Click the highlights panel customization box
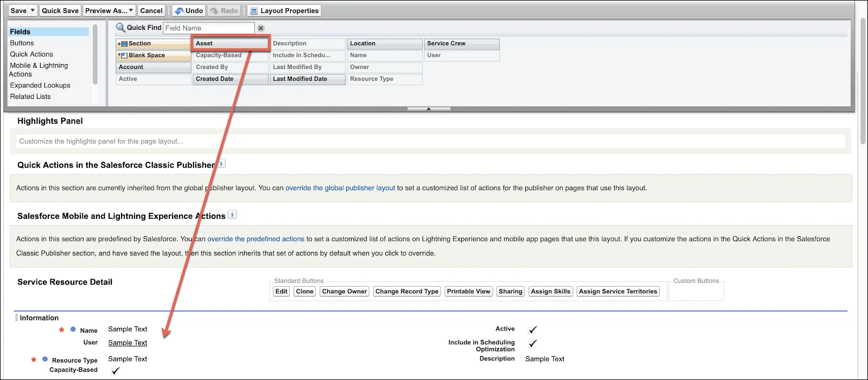Image resolution: width=868 pixels, height=380 pixels. click(431, 141)
